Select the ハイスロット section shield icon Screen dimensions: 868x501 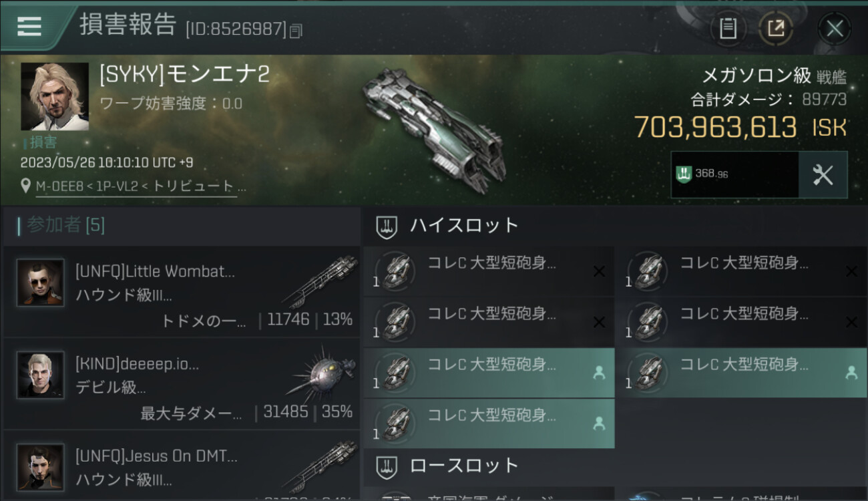pos(385,226)
